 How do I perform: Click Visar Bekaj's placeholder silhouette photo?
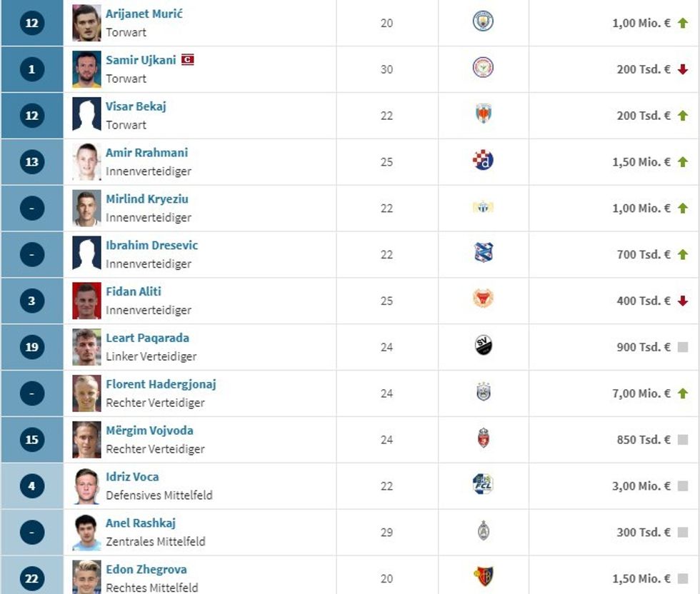click(x=86, y=116)
